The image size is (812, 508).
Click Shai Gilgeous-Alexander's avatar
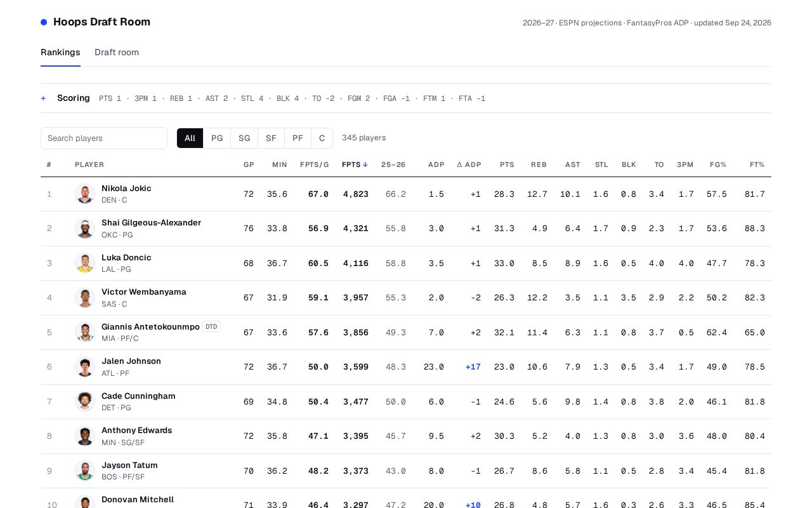(85, 229)
